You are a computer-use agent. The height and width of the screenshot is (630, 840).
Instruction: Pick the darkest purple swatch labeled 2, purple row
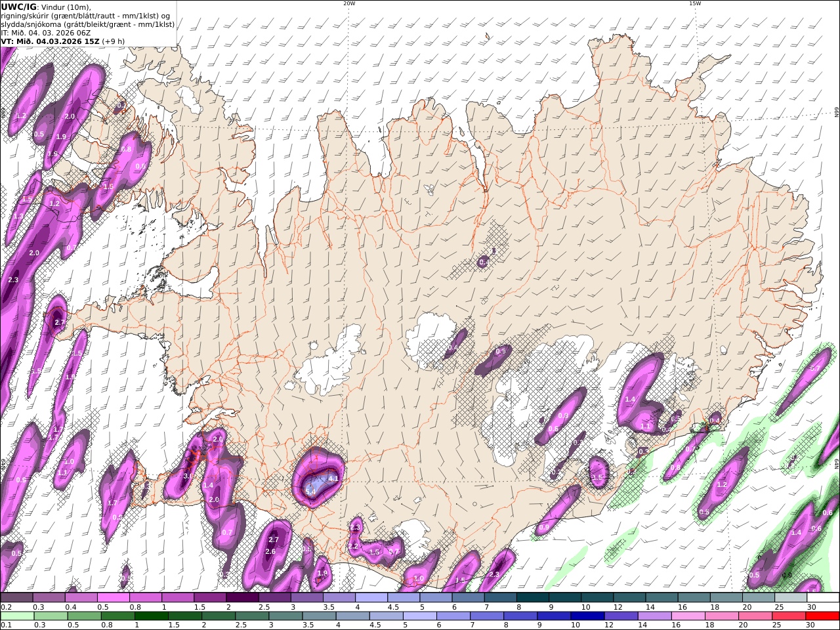point(242,597)
